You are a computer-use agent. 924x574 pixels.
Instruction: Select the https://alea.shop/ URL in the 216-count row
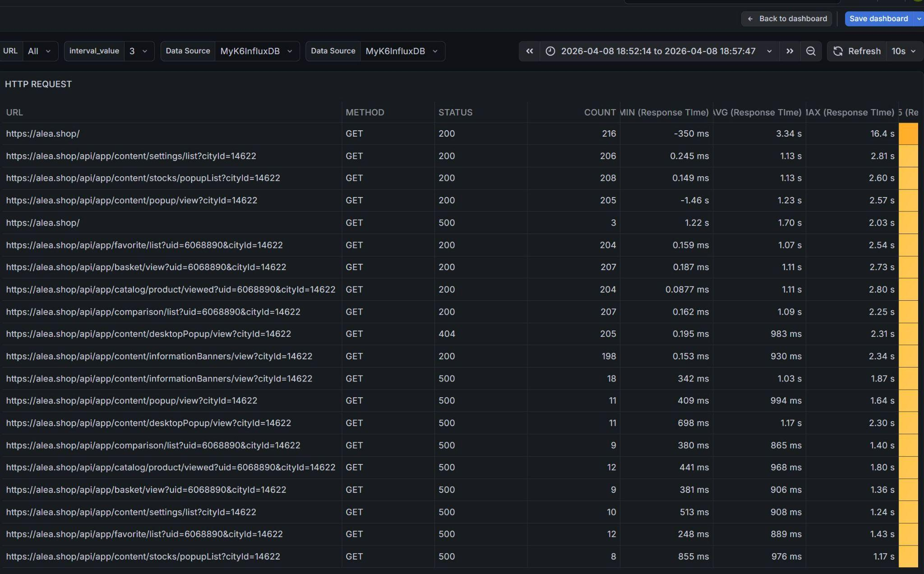point(43,133)
